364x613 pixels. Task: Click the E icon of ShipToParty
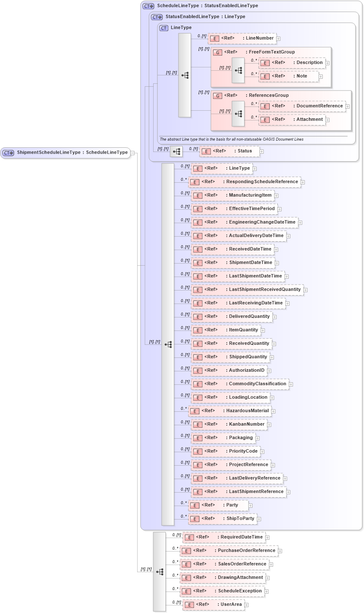pyautogui.click(x=194, y=519)
